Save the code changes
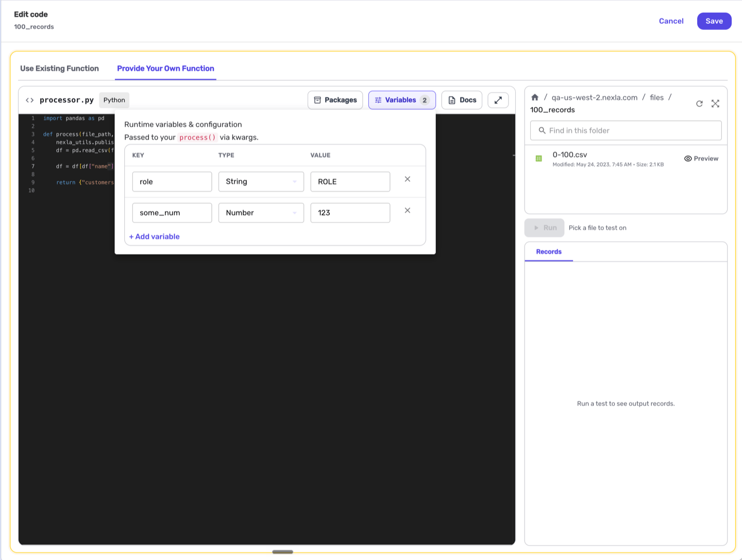This screenshot has width=742, height=560. pyautogui.click(x=714, y=21)
